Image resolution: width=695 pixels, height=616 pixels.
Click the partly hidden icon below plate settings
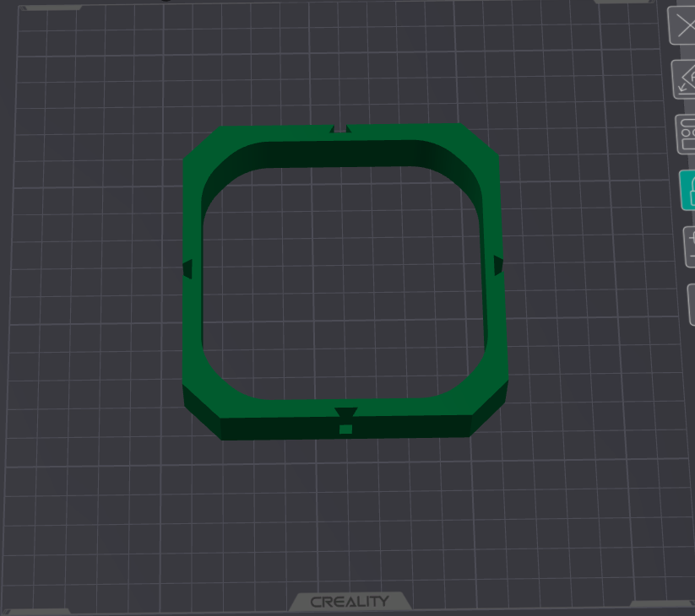coord(692,305)
